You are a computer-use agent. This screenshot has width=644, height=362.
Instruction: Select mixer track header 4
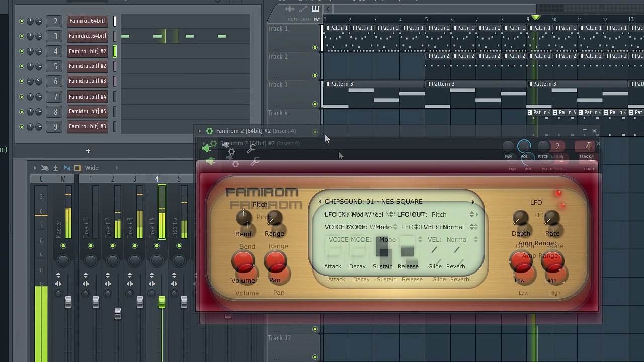tap(157, 179)
